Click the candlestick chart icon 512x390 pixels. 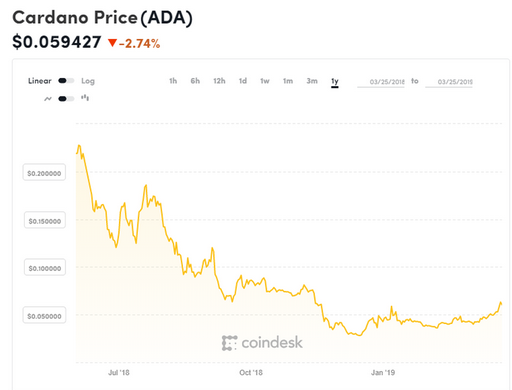[85, 98]
